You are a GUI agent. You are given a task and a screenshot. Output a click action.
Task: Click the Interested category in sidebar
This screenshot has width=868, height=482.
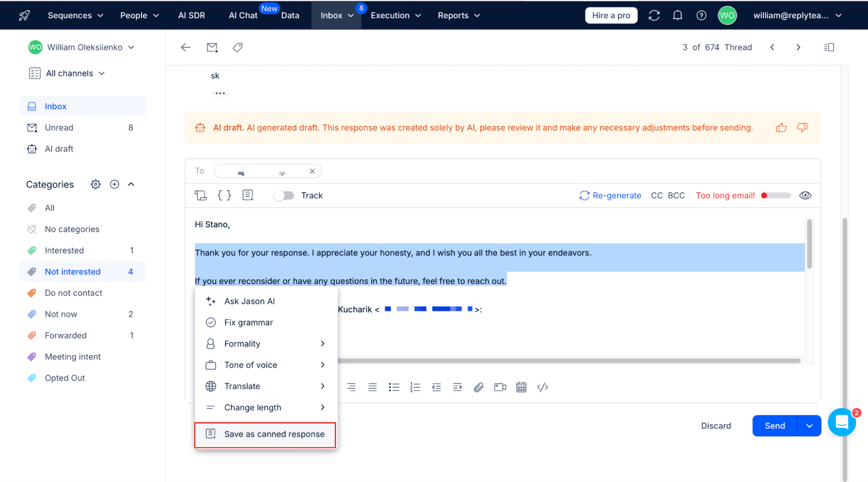tap(64, 250)
